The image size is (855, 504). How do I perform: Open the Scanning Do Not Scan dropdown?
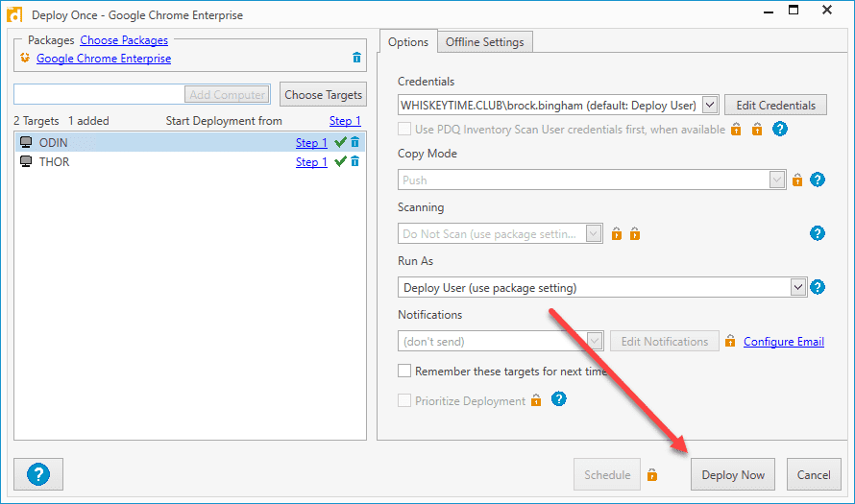pos(594,233)
